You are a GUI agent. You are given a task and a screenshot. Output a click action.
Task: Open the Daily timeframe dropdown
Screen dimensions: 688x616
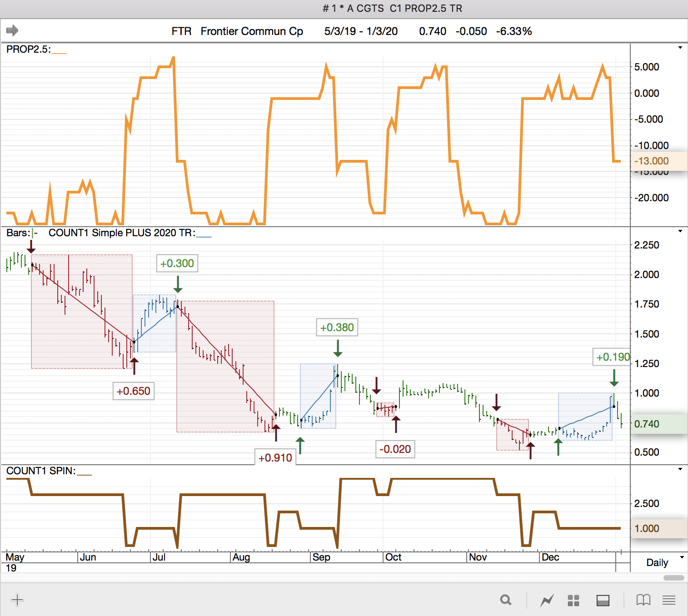point(682,557)
